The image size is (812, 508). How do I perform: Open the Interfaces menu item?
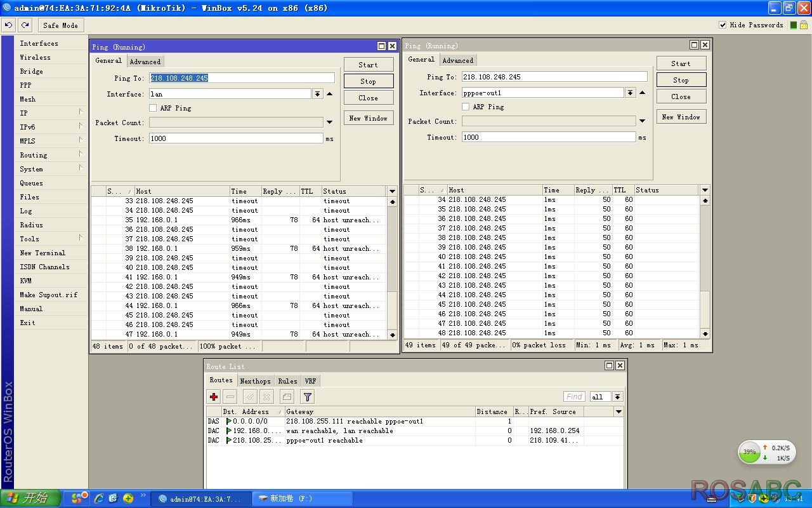pos(52,43)
